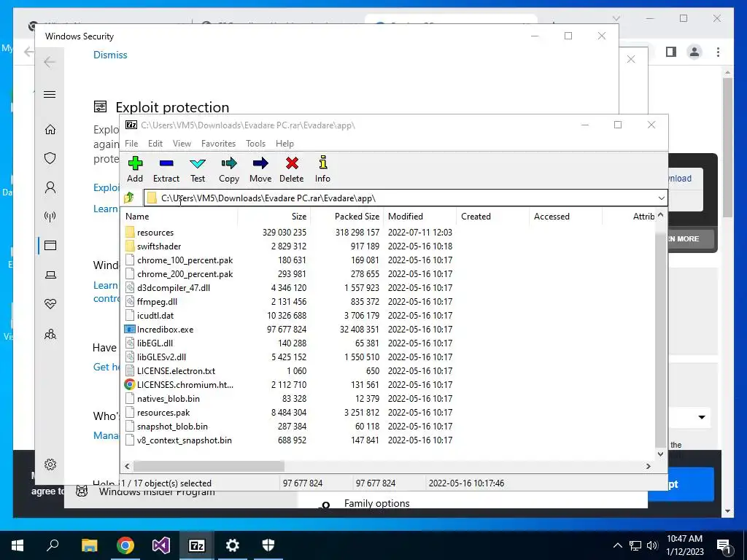Expand the 7-Zip address path dropdown
Viewport: 747px width, 560px height.
click(x=661, y=198)
